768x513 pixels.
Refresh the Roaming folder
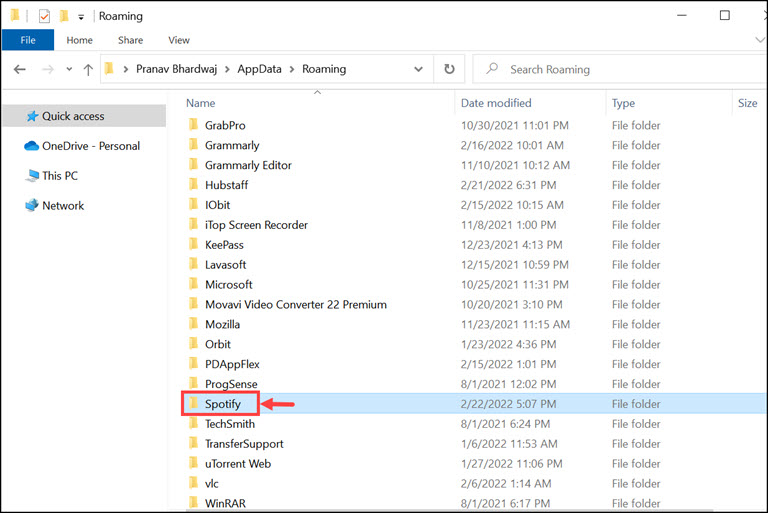click(x=449, y=69)
